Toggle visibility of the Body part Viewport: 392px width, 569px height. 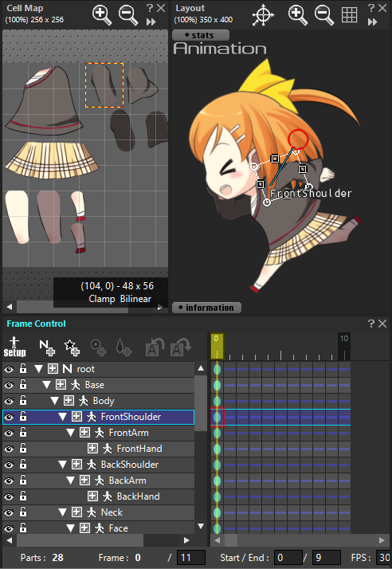(x=9, y=402)
